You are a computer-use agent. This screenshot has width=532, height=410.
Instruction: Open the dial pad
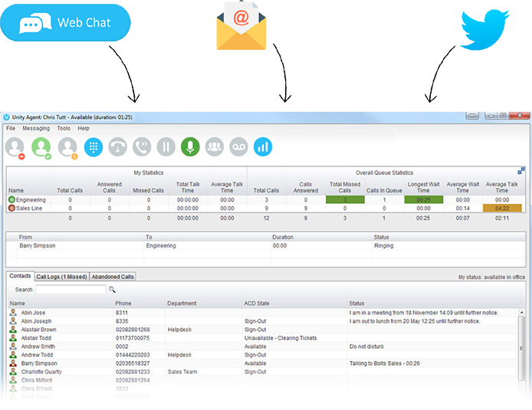pyautogui.click(x=94, y=146)
